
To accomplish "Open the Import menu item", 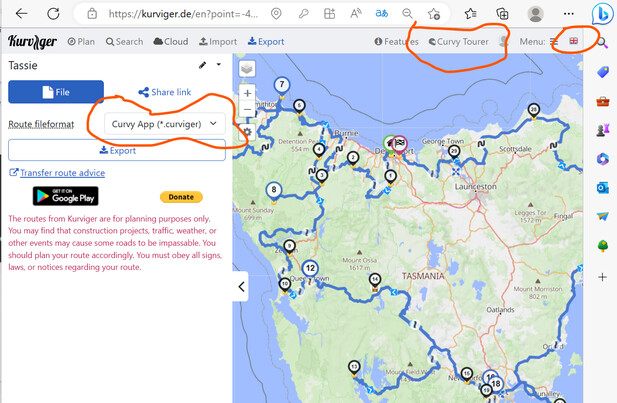I will pos(218,42).
